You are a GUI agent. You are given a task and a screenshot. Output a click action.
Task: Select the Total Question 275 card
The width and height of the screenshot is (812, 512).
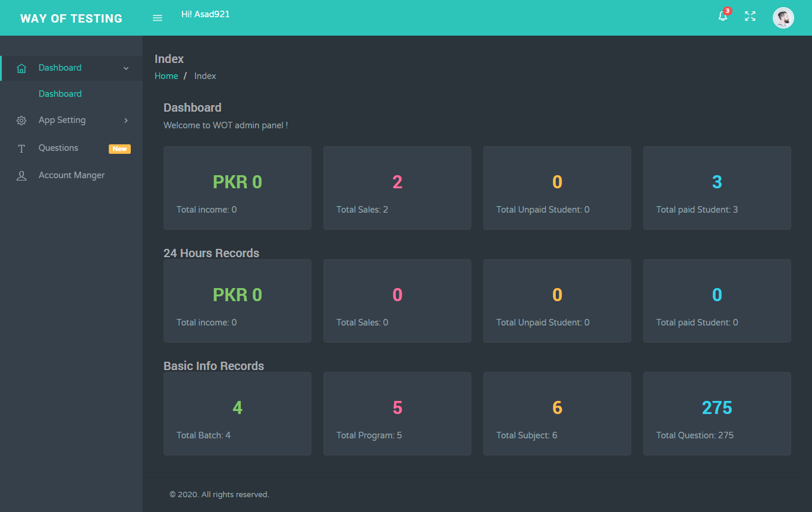pos(717,413)
